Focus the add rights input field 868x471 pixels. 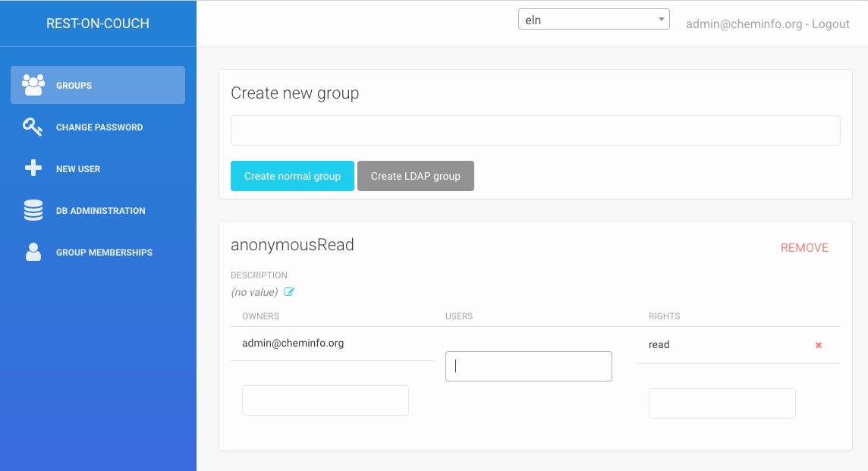[x=722, y=403]
